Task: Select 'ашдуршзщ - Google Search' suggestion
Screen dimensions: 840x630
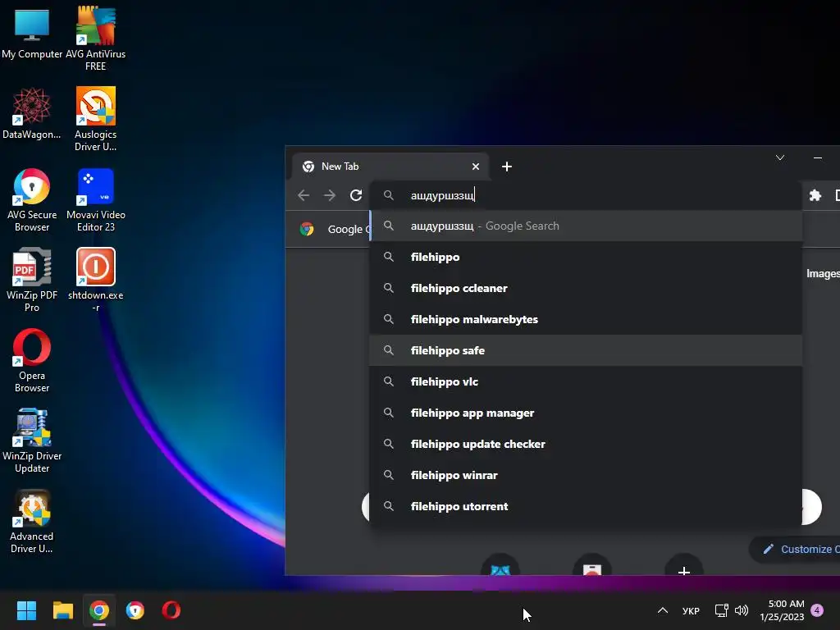Action: click(x=586, y=226)
